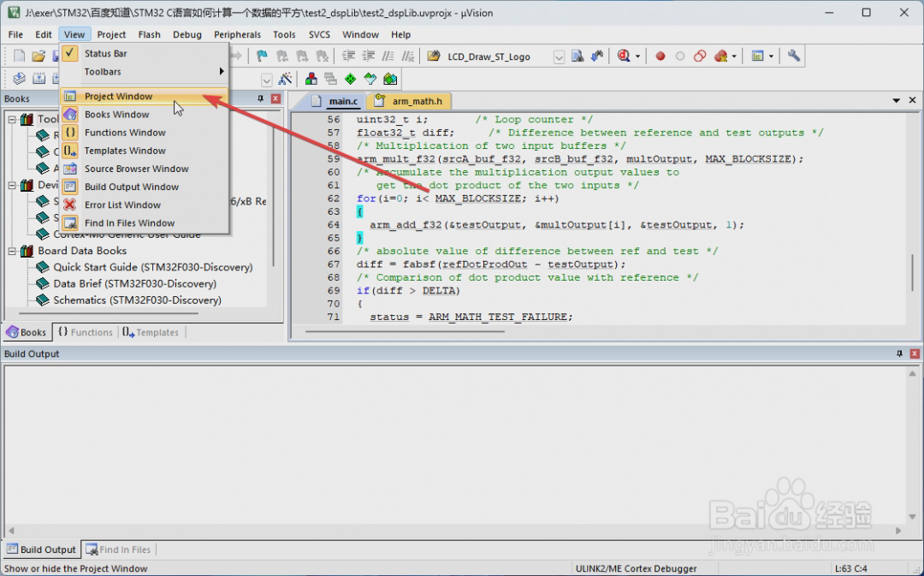Open the Project menu
The image size is (924, 576).
(111, 34)
